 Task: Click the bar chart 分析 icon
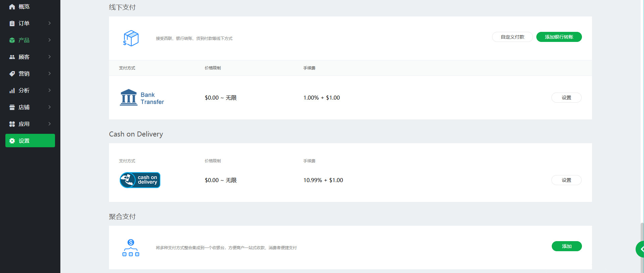(12, 91)
